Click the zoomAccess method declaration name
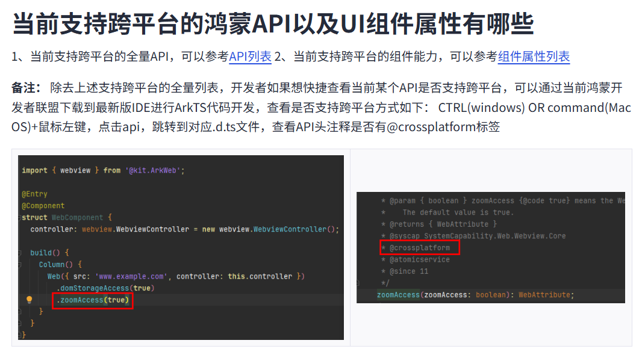This screenshot has width=642, height=364. click(x=397, y=295)
